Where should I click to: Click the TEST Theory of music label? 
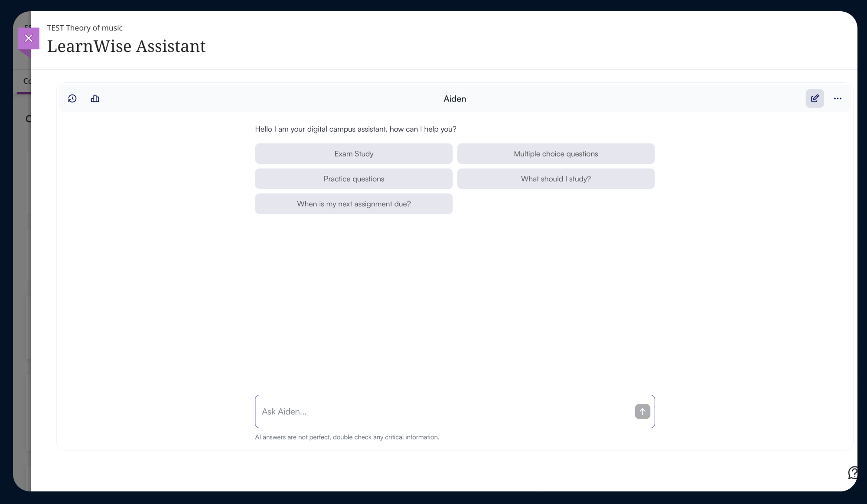pos(85,28)
